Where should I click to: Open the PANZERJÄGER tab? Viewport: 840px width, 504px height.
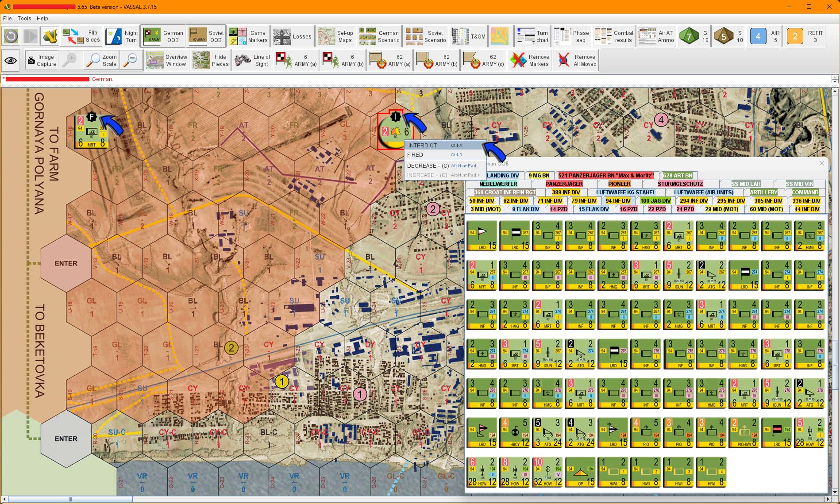click(564, 184)
